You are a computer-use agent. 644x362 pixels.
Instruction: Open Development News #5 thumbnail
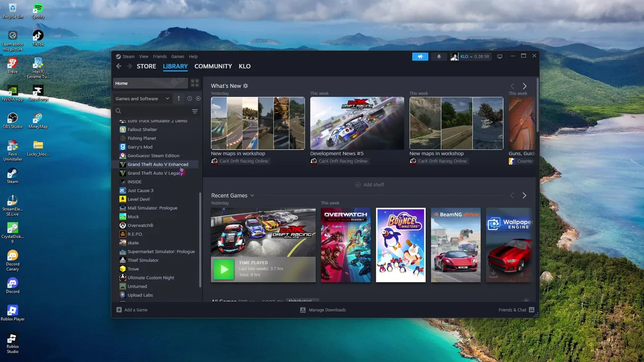(x=357, y=123)
